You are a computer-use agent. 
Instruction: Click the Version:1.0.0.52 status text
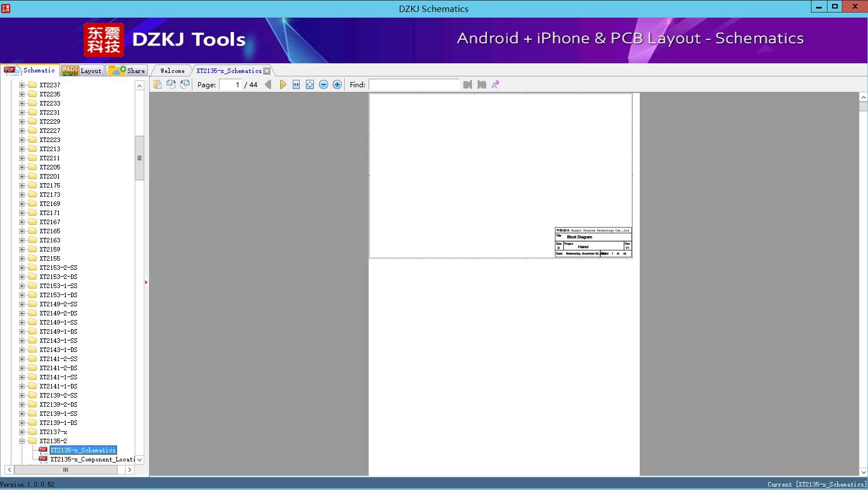[x=27, y=484]
